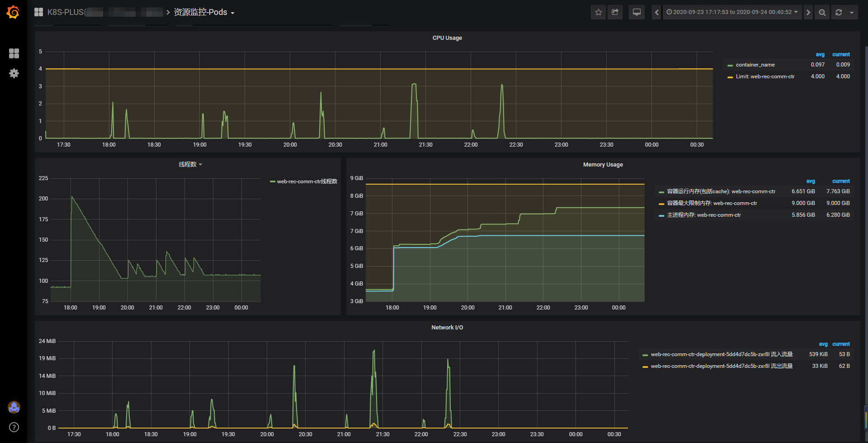
Task: Mark dashboard as favorite with star
Action: tap(599, 12)
